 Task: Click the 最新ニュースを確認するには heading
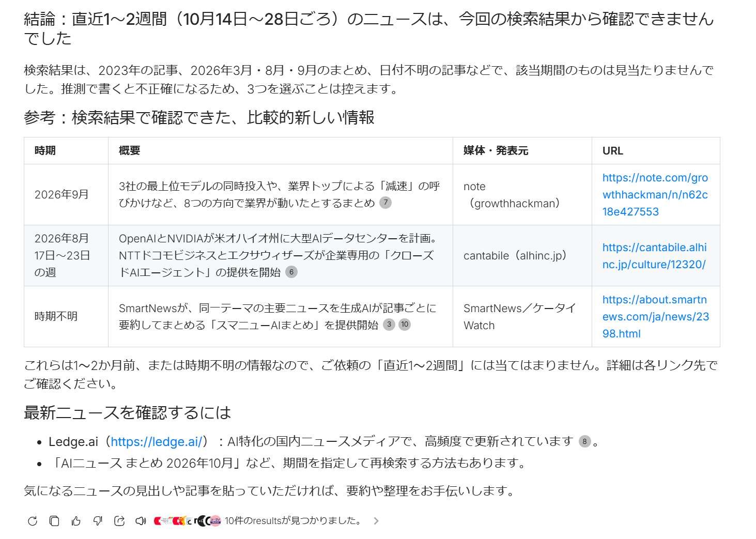pos(127,412)
